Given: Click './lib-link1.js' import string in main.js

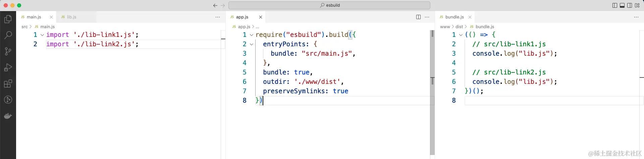Looking at the screenshot, I should [104, 35].
